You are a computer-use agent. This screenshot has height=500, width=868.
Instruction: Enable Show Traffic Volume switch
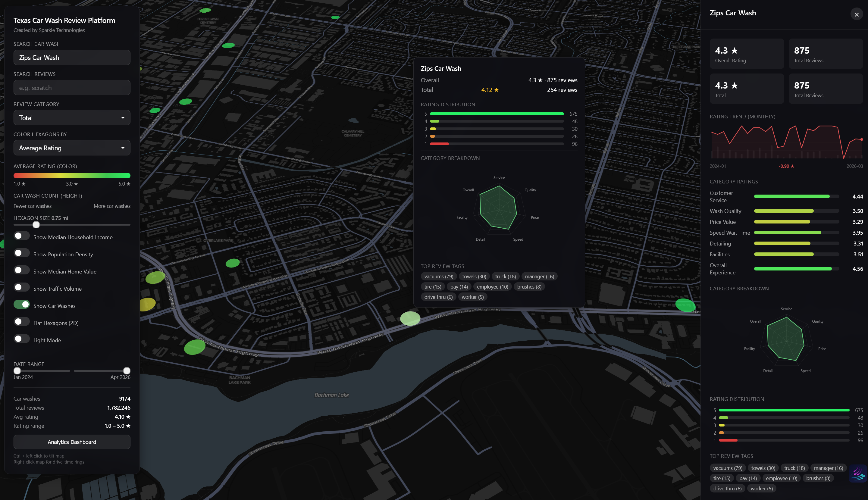22,287
